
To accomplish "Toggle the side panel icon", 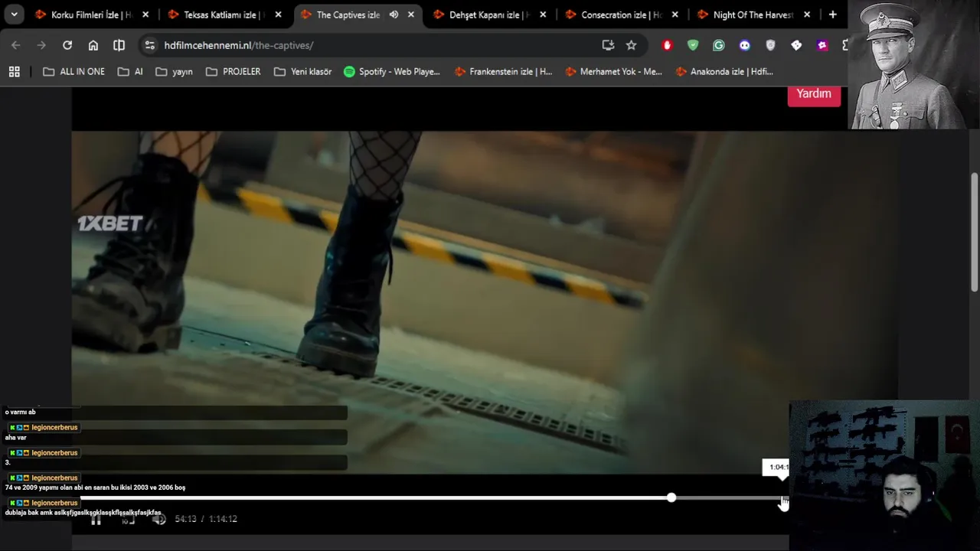I will pyautogui.click(x=119, y=45).
